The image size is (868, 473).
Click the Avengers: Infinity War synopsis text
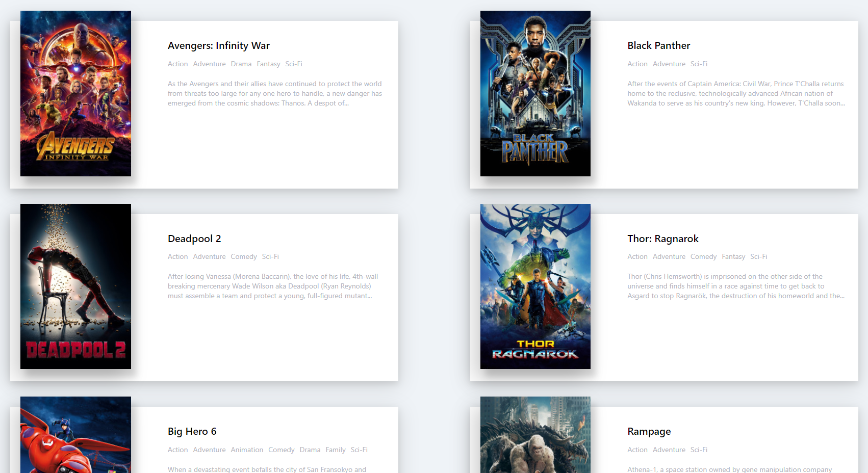click(275, 93)
